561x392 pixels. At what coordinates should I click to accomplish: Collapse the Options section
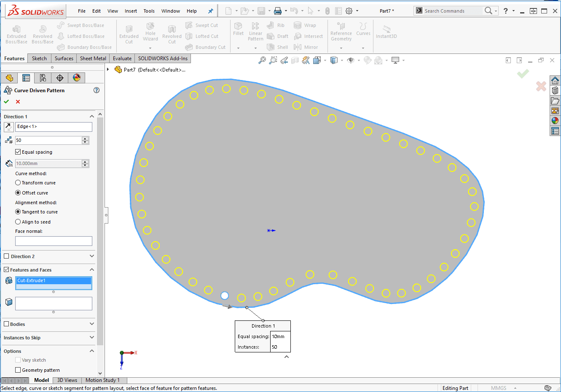[x=92, y=351]
